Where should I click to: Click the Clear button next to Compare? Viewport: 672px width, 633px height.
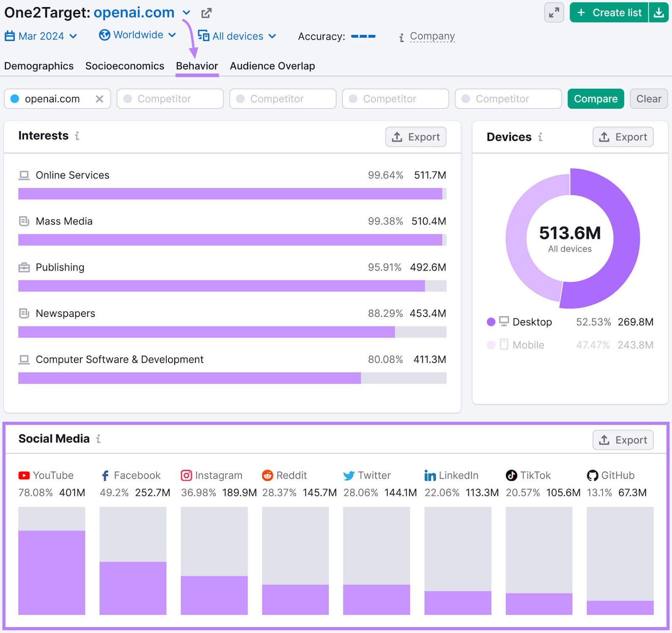coord(648,99)
